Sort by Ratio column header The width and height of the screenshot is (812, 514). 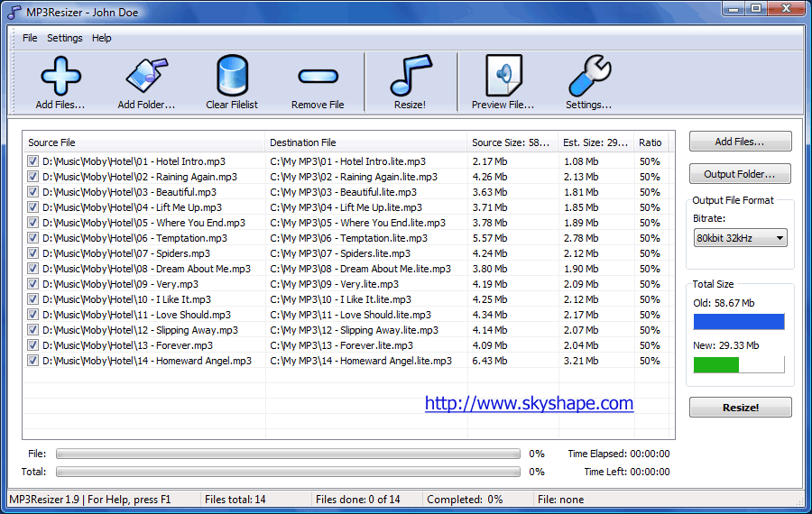click(651, 142)
